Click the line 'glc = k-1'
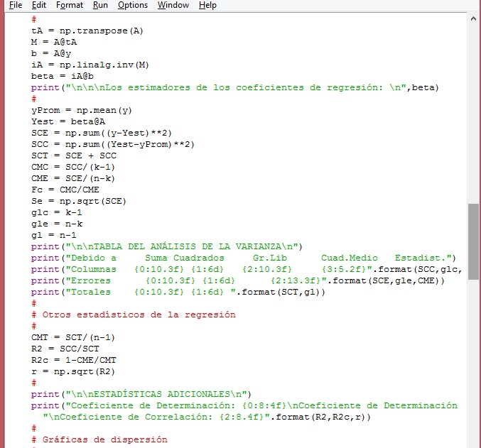The width and height of the screenshot is (481, 448). (56, 212)
